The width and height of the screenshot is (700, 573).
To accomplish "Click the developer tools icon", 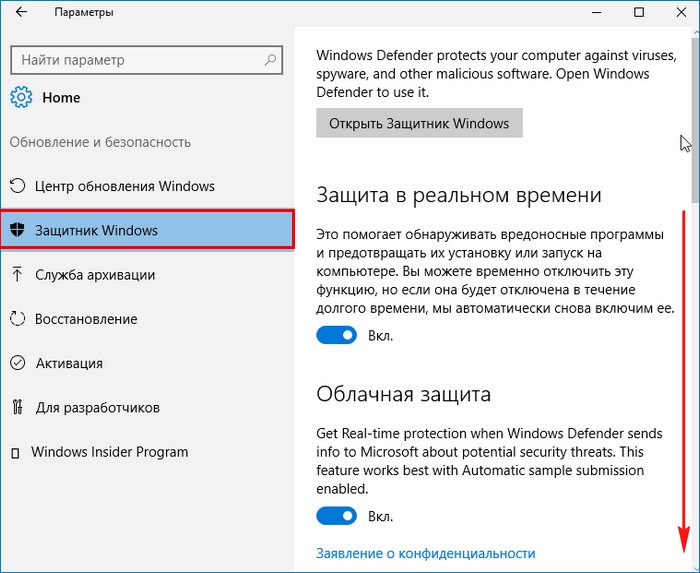I will (x=17, y=407).
